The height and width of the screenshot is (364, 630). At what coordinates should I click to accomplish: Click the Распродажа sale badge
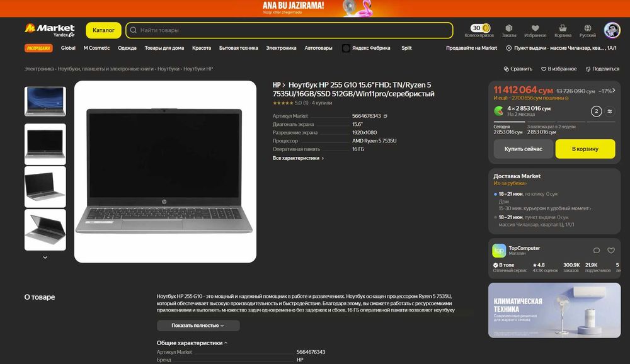click(x=38, y=48)
